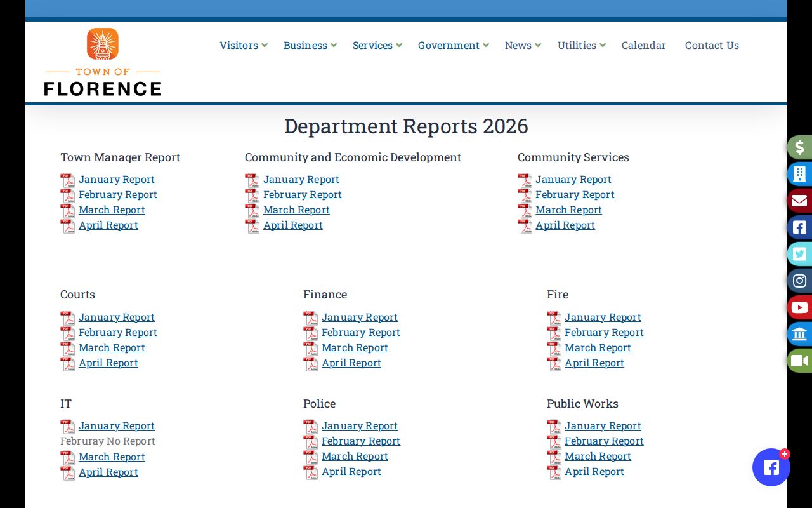Open Finance April Report link

pyautogui.click(x=351, y=363)
